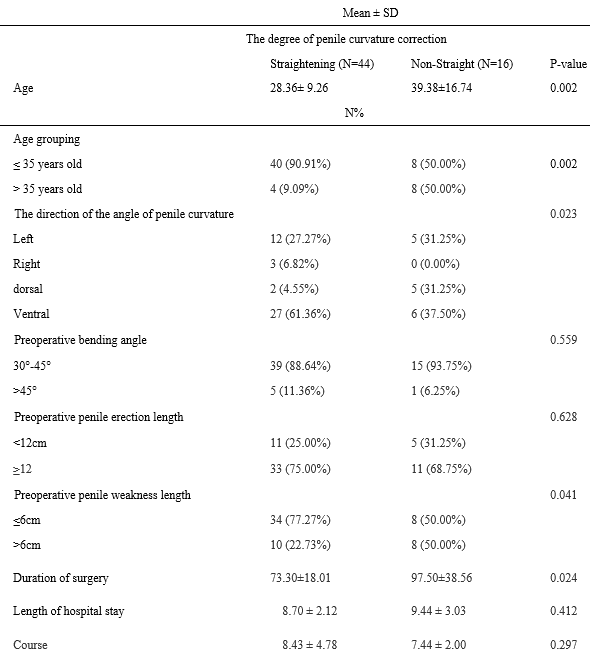Click 'The direction of the angle of penile curvature'

pos(124,214)
